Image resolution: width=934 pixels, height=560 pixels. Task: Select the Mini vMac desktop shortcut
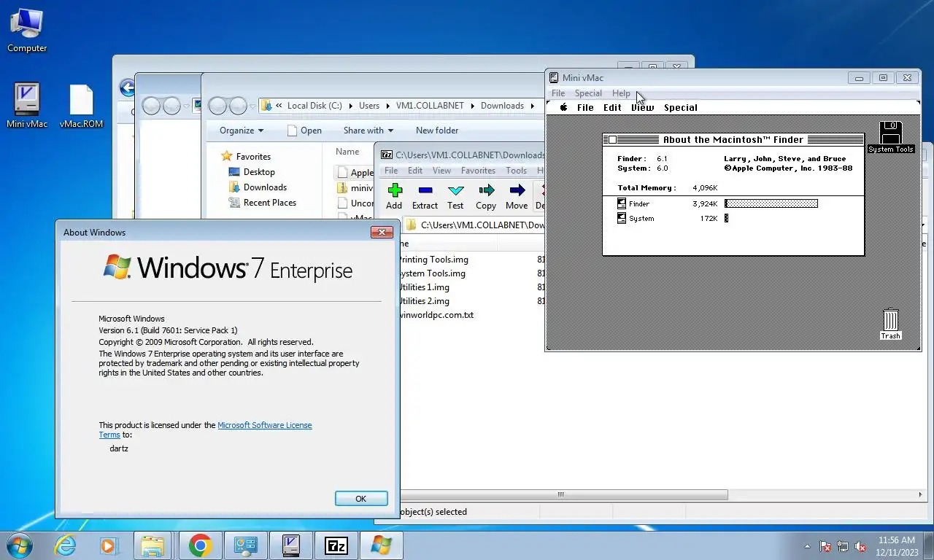pos(27,106)
